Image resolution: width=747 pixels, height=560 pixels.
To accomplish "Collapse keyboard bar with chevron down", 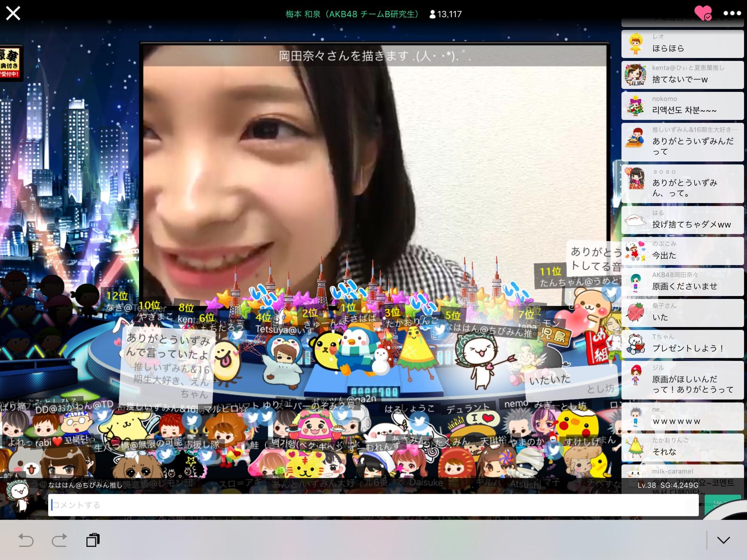I will [723, 540].
